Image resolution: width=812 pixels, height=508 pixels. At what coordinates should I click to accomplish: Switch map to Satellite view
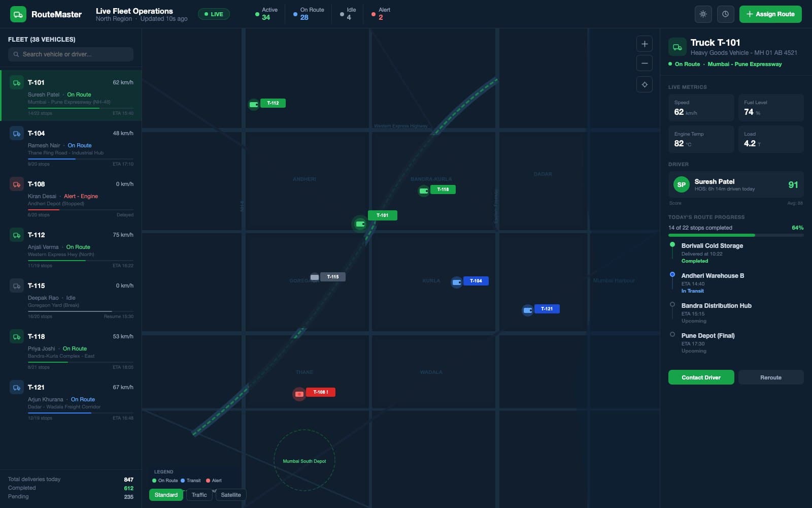point(231,495)
